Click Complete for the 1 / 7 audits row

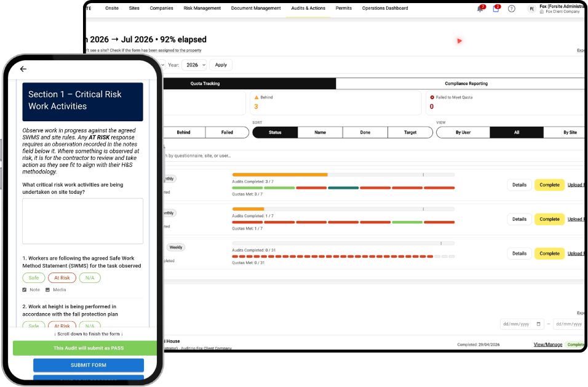coord(549,220)
